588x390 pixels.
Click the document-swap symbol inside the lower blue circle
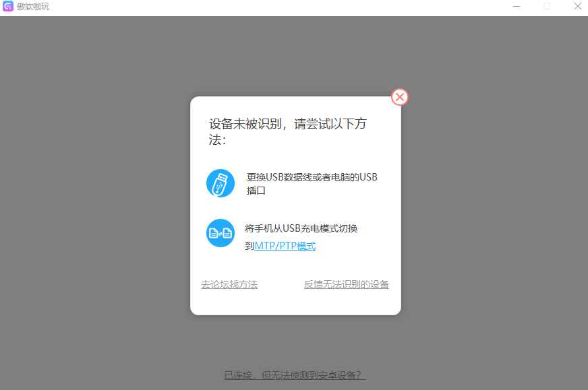tap(220, 233)
